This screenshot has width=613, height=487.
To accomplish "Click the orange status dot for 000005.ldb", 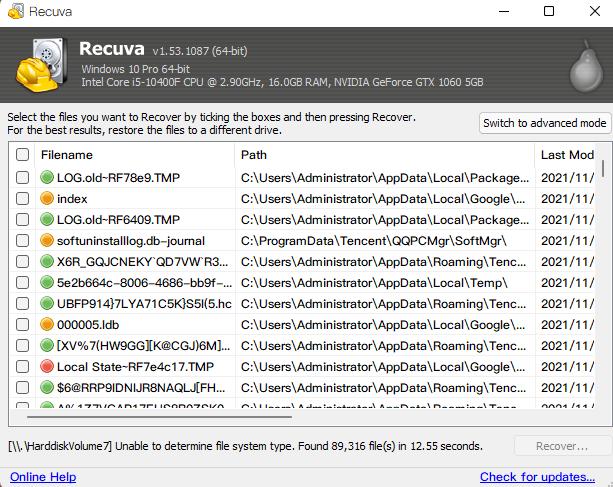I will pos(47,324).
